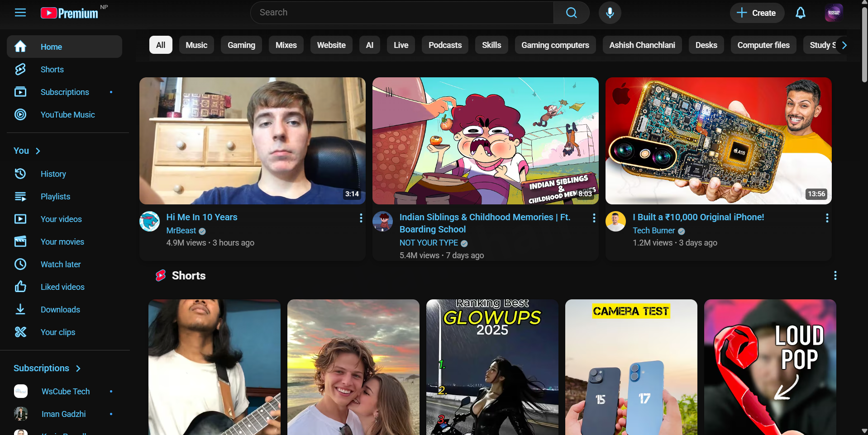Expand the You section chevron
The image size is (868, 435).
point(38,151)
